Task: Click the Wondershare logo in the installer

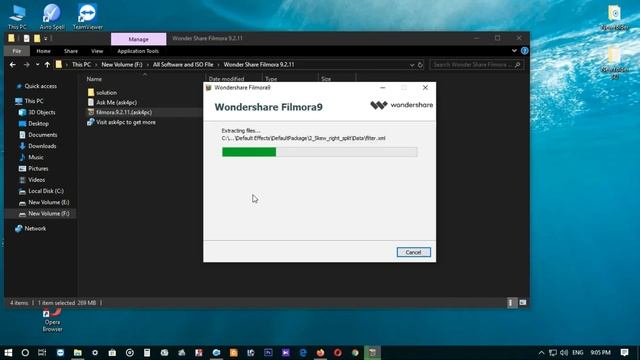Action: (x=401, y=105)
